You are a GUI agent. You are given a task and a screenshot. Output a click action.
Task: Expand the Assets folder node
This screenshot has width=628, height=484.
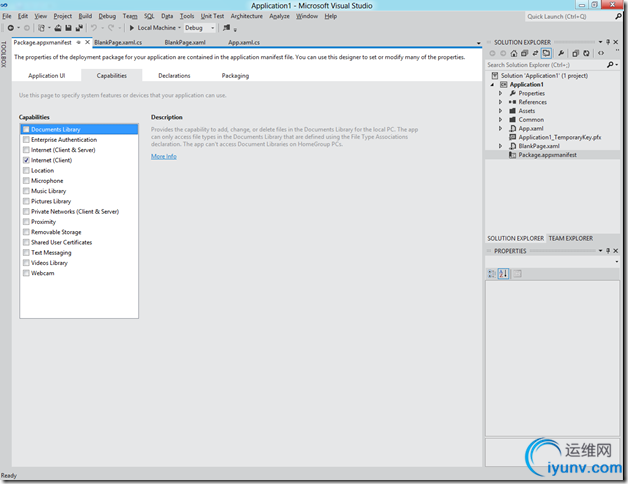click(x=500, y=111)
